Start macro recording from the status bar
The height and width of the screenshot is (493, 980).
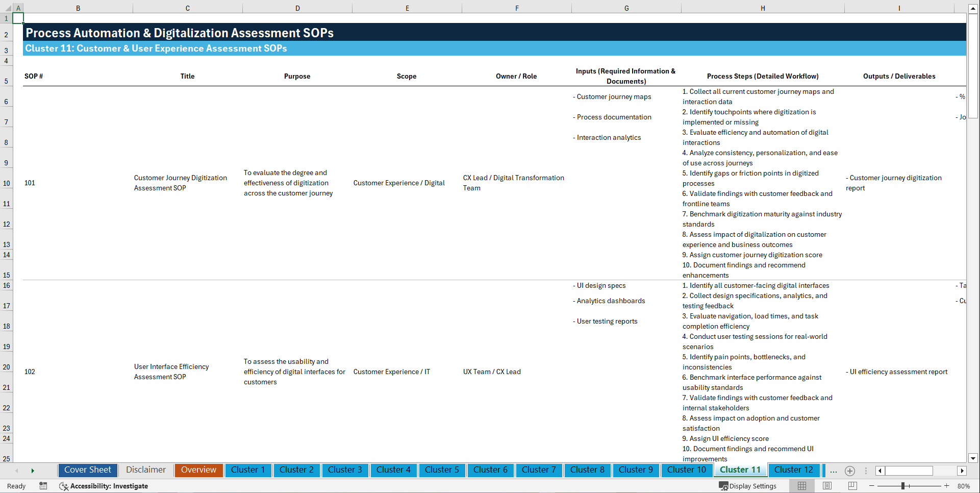[43, 486]
